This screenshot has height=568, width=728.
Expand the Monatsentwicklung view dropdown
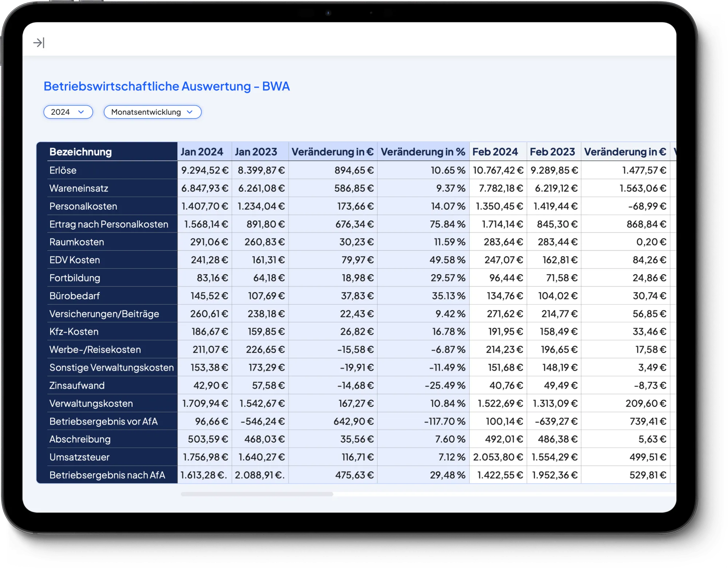pyautogui.click(x=152, y=112)
